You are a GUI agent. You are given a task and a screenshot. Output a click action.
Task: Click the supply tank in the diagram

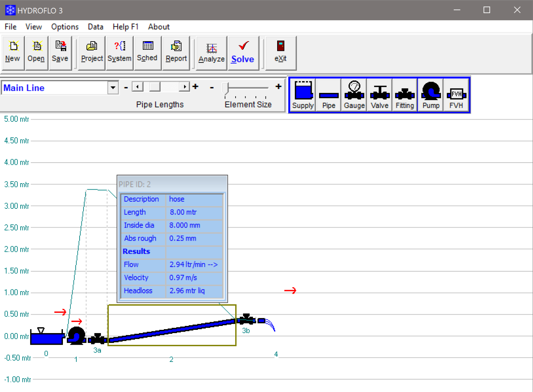point(47,336)
